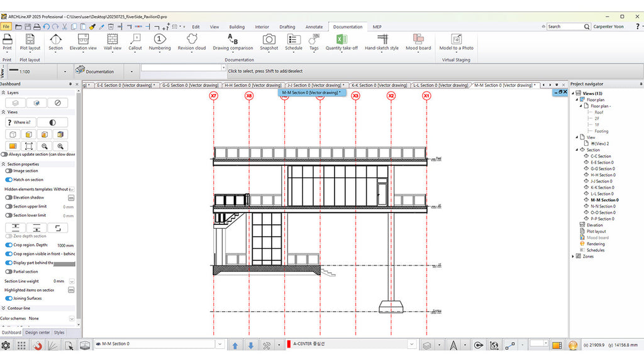This screenshot has width=644, height=362.
Task: Open the Mood board tool
Action: pos(418,42)
